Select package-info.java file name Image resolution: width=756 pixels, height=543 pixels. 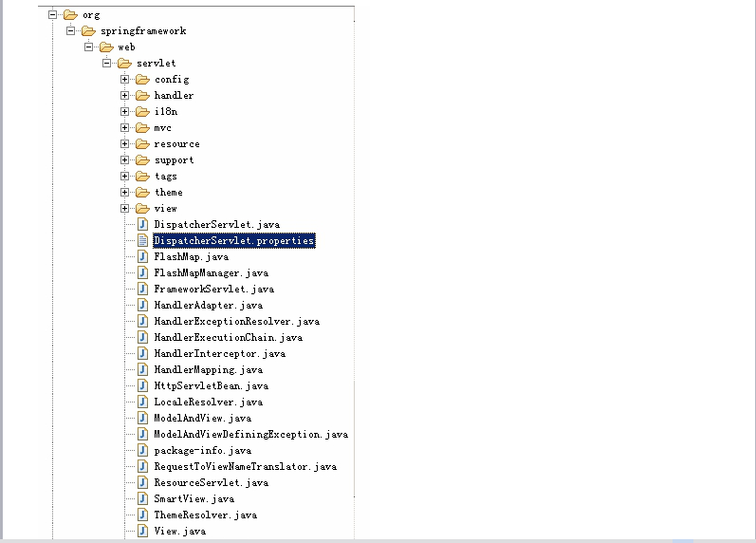pos(202,450)
